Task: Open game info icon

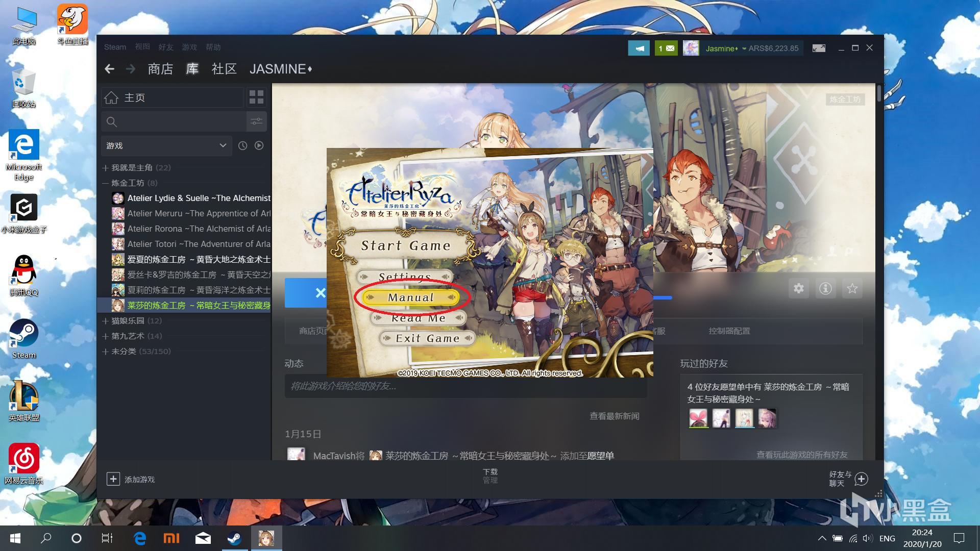Action: click(825, 289)
